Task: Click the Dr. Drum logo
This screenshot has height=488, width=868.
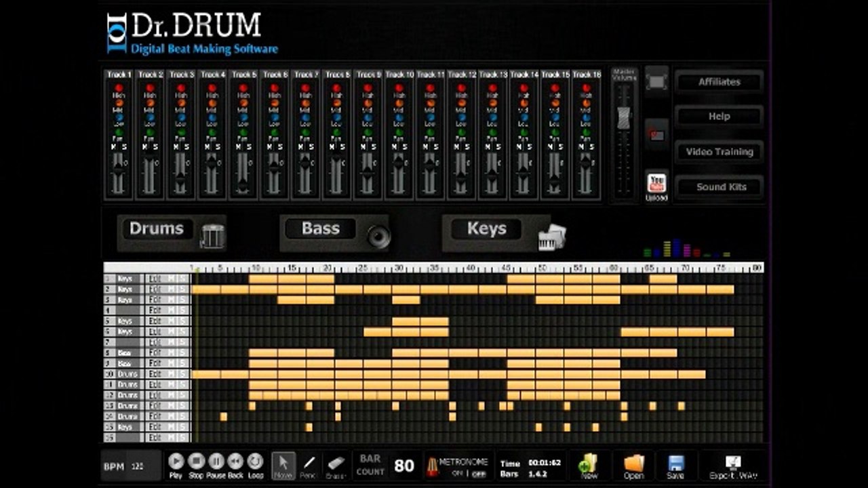Action: pos(184,26)
